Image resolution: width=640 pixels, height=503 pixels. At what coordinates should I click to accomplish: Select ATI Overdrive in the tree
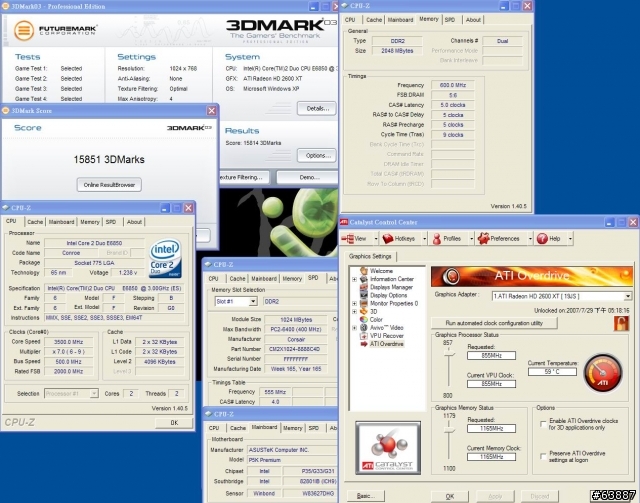(x=387, y=344)
